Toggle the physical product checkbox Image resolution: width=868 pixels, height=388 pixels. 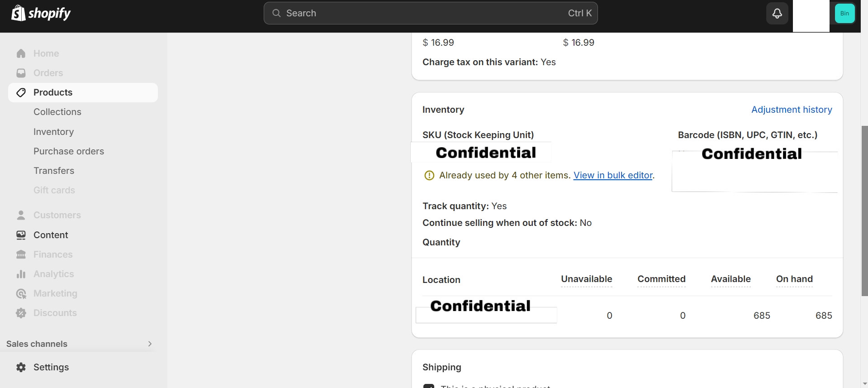[428, 386]
